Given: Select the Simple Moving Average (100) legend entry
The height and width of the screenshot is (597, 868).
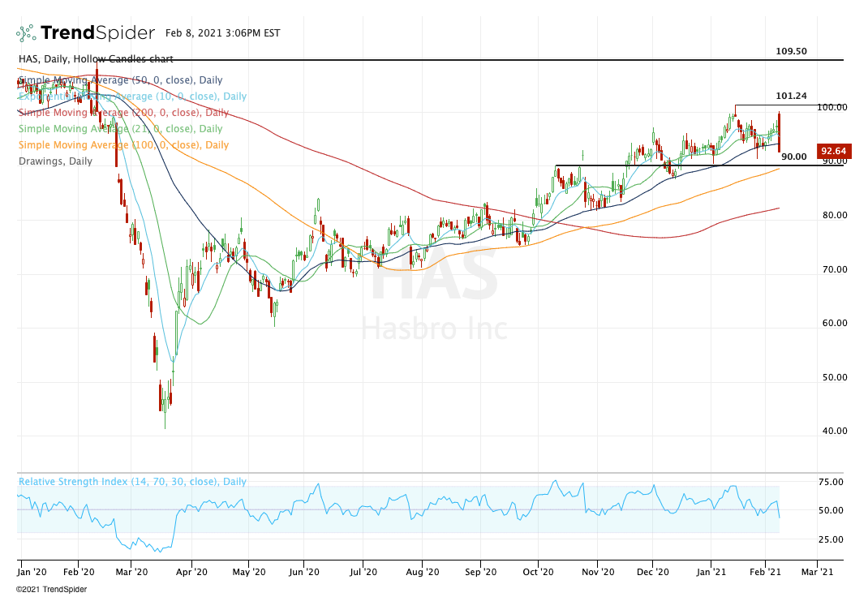Looking at the screenshot, I should click(123, 145).
